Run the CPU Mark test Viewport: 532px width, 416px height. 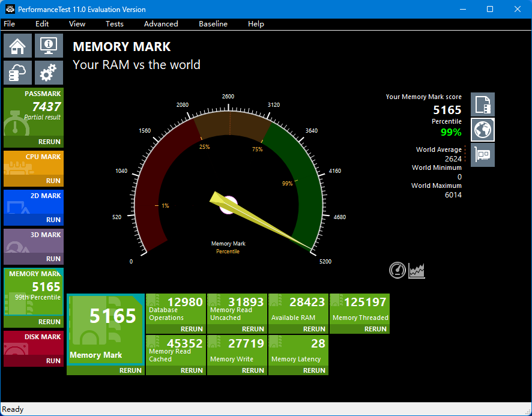(53, 181)
